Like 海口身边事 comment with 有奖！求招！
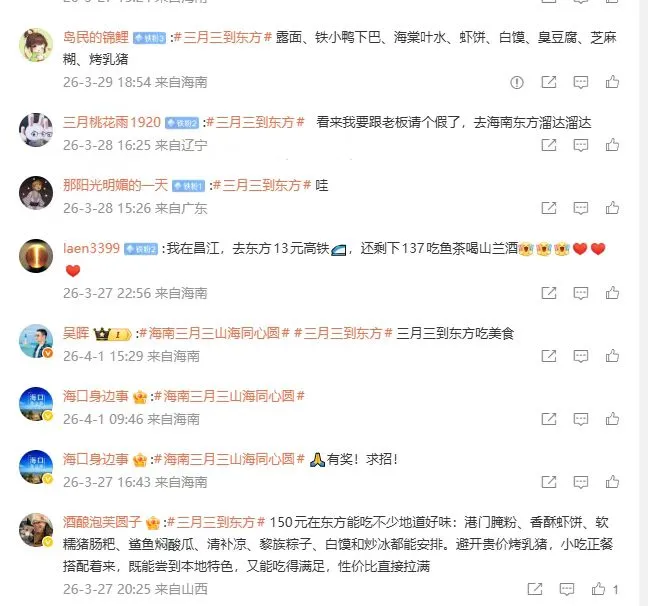Viewport: 648px width, 606px height. 612,482
